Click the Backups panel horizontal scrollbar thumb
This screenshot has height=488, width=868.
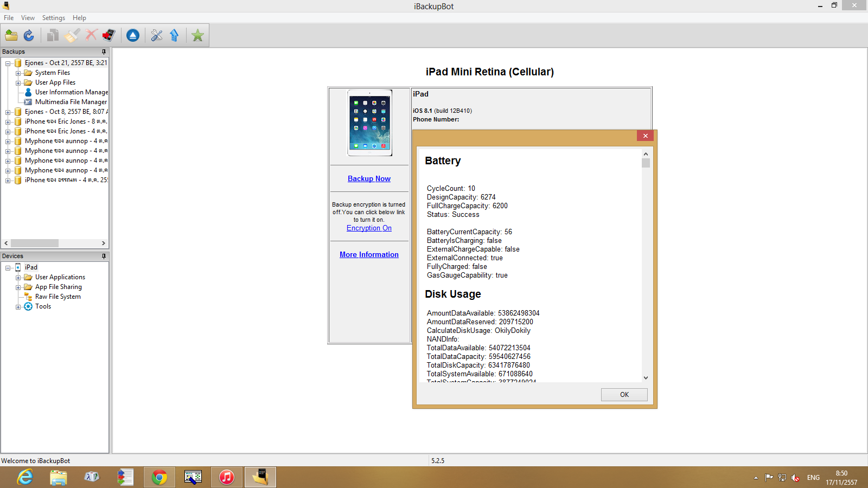click(35, 243)
